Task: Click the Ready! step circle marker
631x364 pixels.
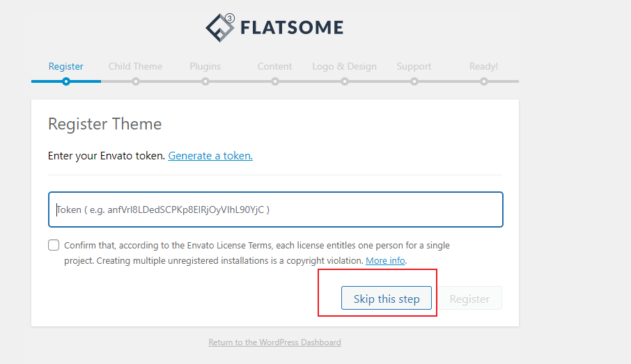Action: tap(484, 81)
